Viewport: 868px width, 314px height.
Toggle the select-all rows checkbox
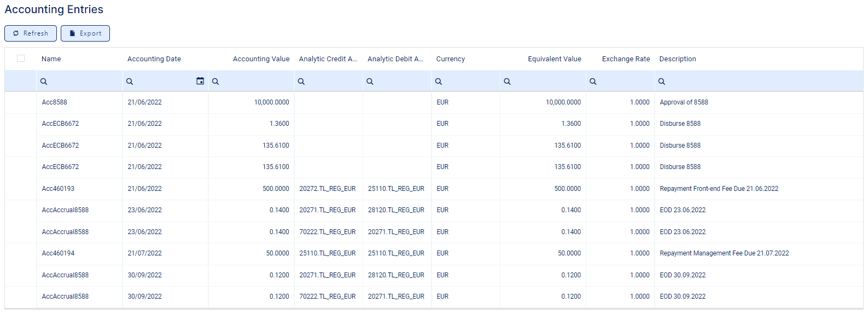click(x=21, y=59)
